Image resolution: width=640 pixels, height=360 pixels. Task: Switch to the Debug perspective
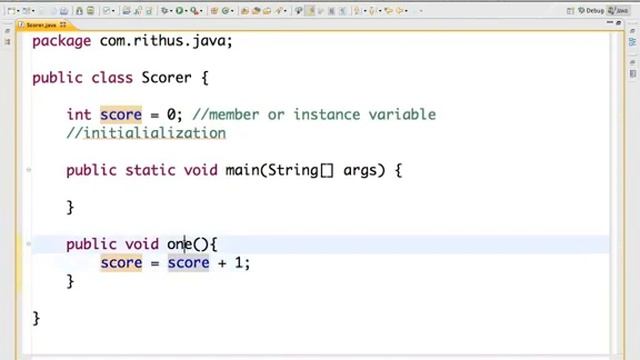pos(591,11)
